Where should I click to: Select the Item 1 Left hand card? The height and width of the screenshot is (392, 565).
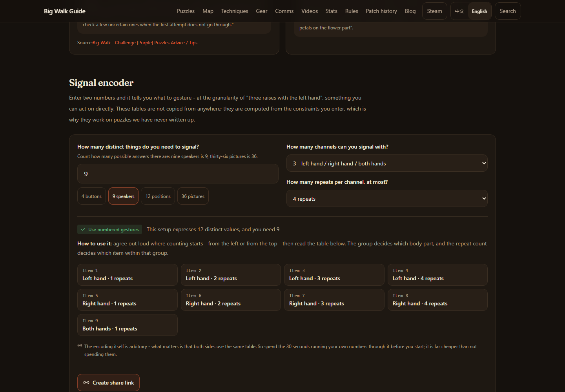click(x=128, y=275)
